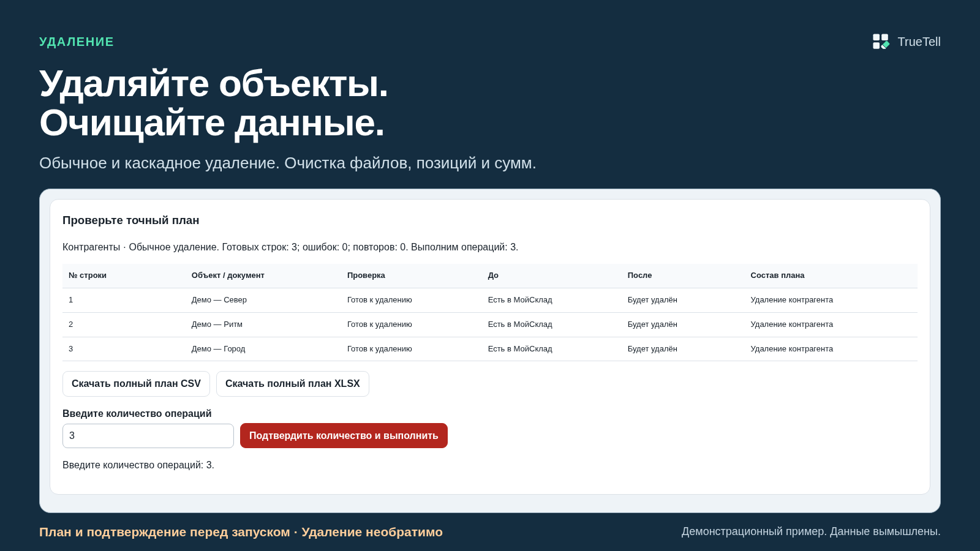Viewport: 980px width, 551px height.
Task: Click the 'Удаление необратимо' footer warning
Action: point(372,532)
